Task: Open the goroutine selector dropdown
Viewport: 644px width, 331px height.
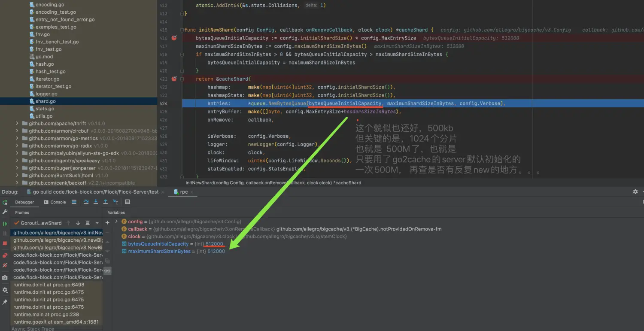Action: (x=97, y=223)
